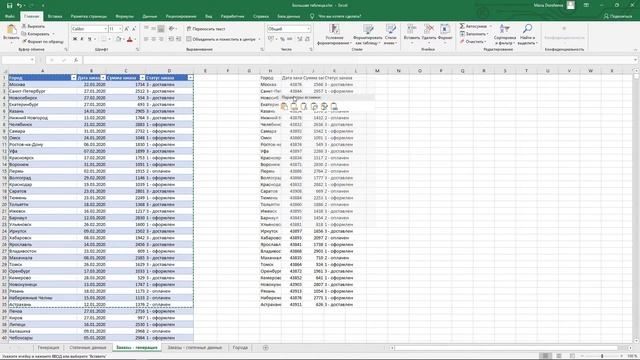Choose the first Paste option icon

pos(284,107)
